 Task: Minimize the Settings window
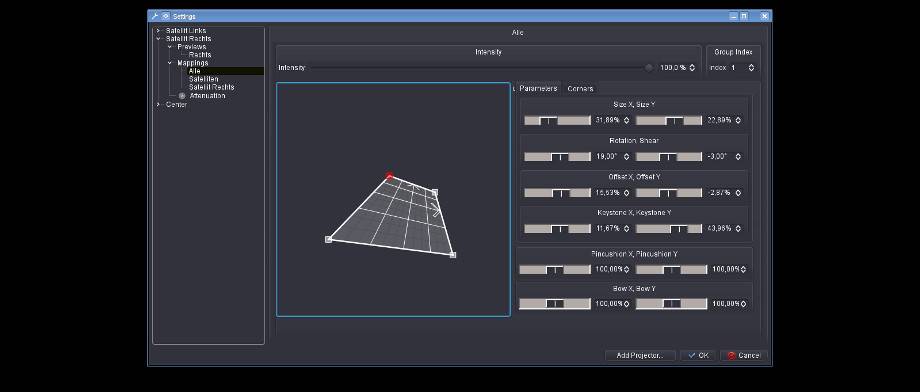pyautogui.click(x=733, y=16)
